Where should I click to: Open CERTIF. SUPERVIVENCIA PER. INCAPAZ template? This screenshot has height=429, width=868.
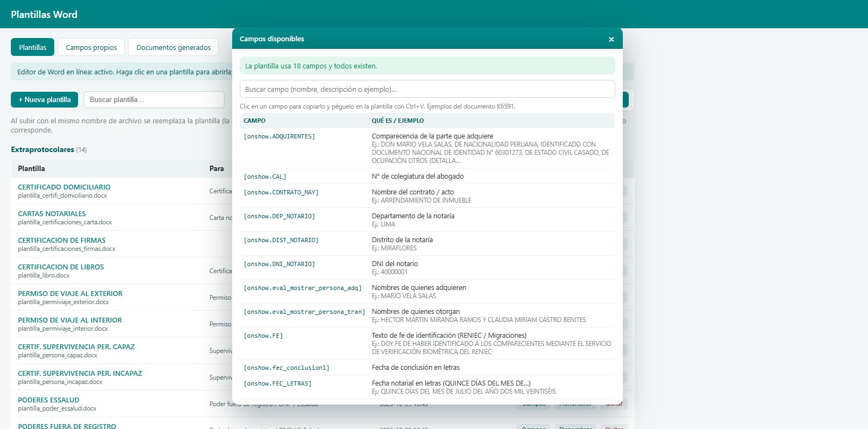(80, 373)
